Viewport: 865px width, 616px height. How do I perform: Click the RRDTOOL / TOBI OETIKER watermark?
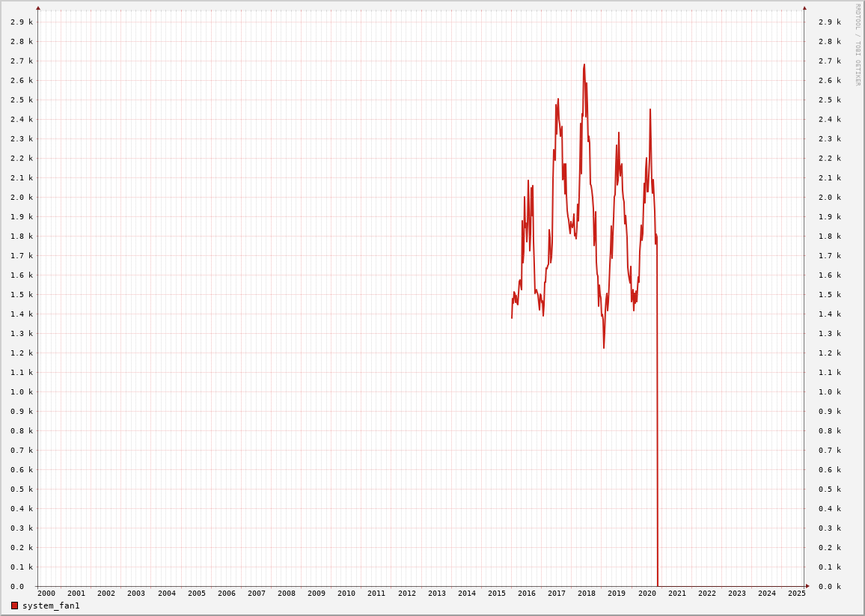point(858,44)
